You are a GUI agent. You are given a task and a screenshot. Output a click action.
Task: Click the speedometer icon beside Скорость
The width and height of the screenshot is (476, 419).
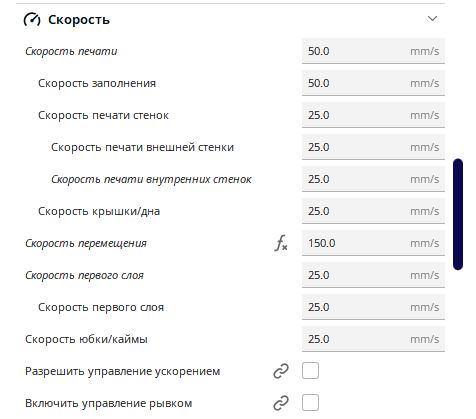[x=32, y=20]
